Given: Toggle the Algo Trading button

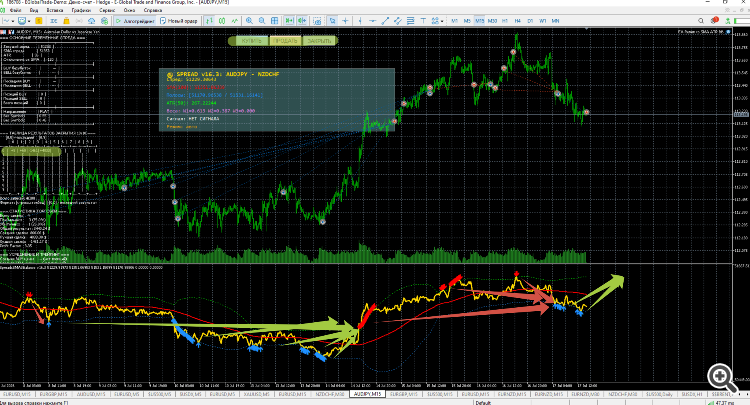Looking at the screenshot, I should point(135,21).
